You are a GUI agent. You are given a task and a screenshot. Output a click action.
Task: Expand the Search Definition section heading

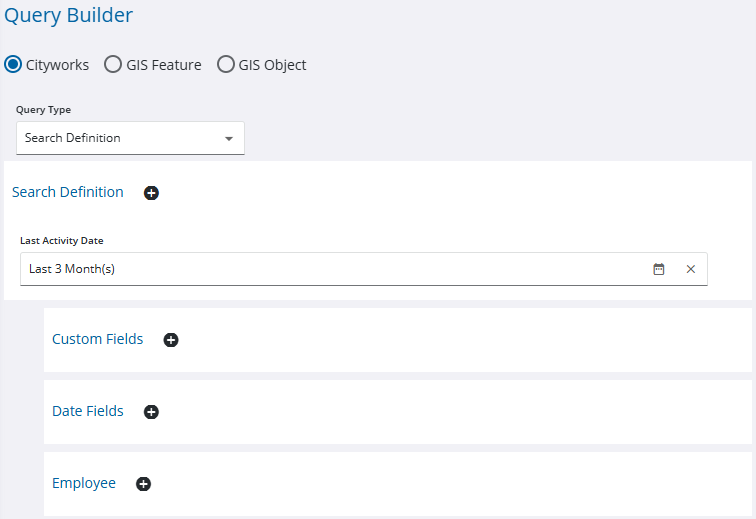(68, 192)
